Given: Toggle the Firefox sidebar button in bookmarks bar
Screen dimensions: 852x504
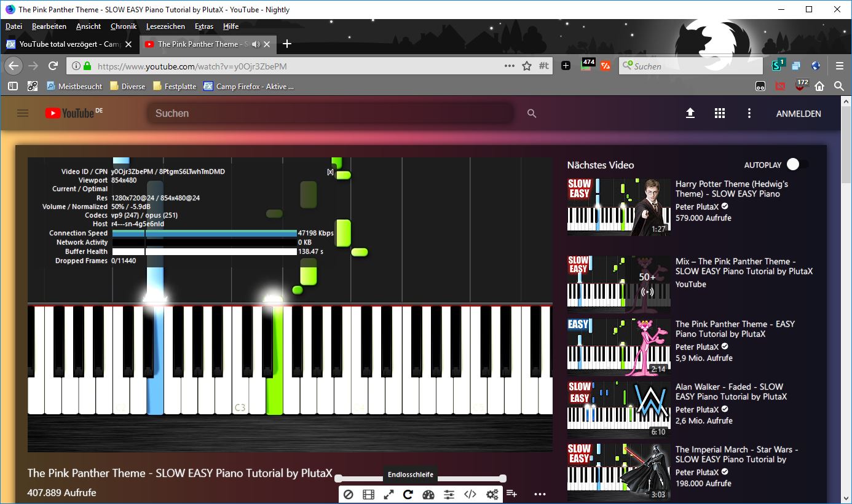Looking at the screenshot, I should 13,87.
